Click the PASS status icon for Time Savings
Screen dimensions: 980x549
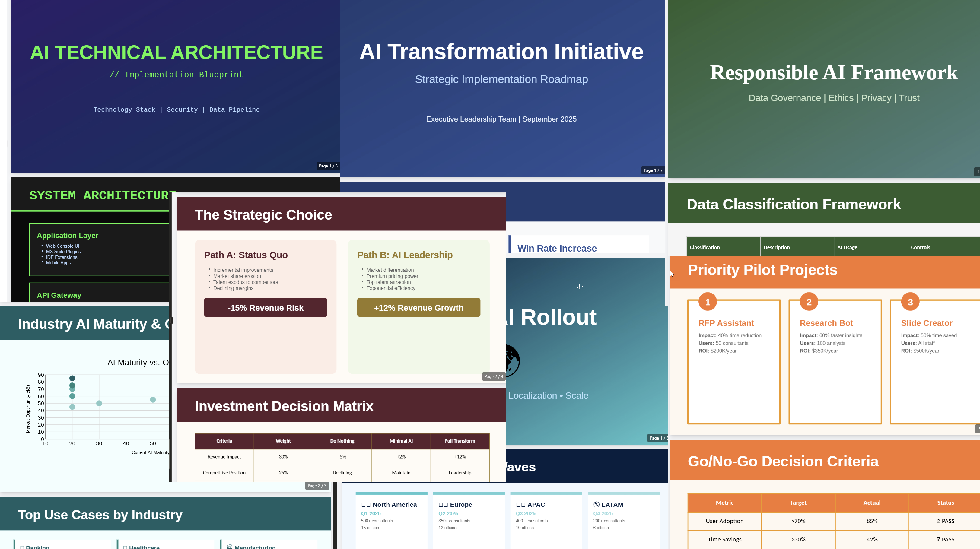tap(939, 539)
